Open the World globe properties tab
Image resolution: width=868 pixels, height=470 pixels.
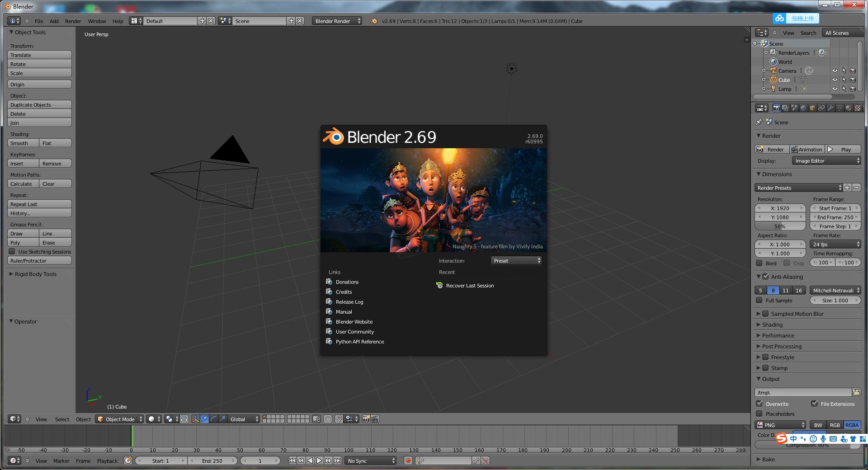coord(803,108)
